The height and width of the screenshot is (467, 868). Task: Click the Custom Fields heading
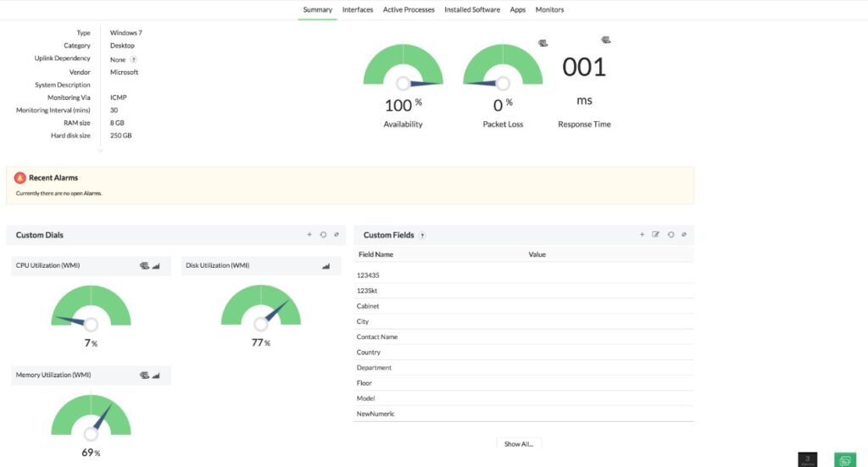tap(388, 235)
